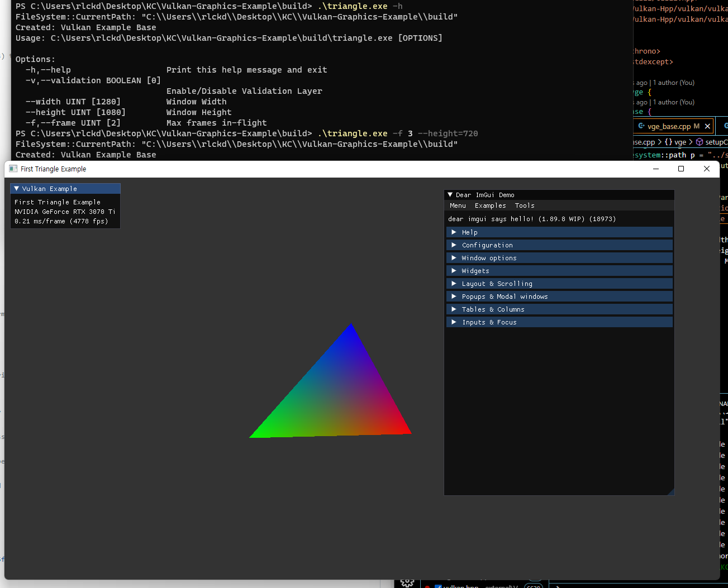Expand Popups & Modal windows section
Screen dimensions: 728x588
click(559, 297)
